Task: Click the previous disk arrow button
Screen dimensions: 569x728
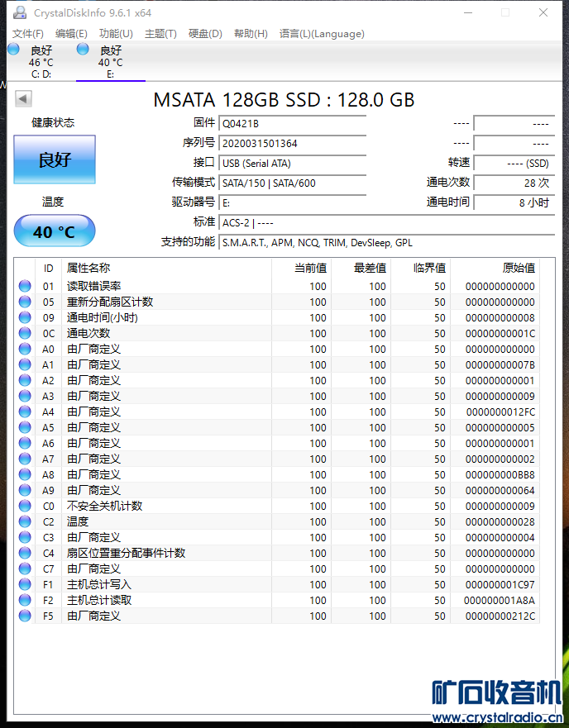Action: pyautogui.click(x=23, y=99)
